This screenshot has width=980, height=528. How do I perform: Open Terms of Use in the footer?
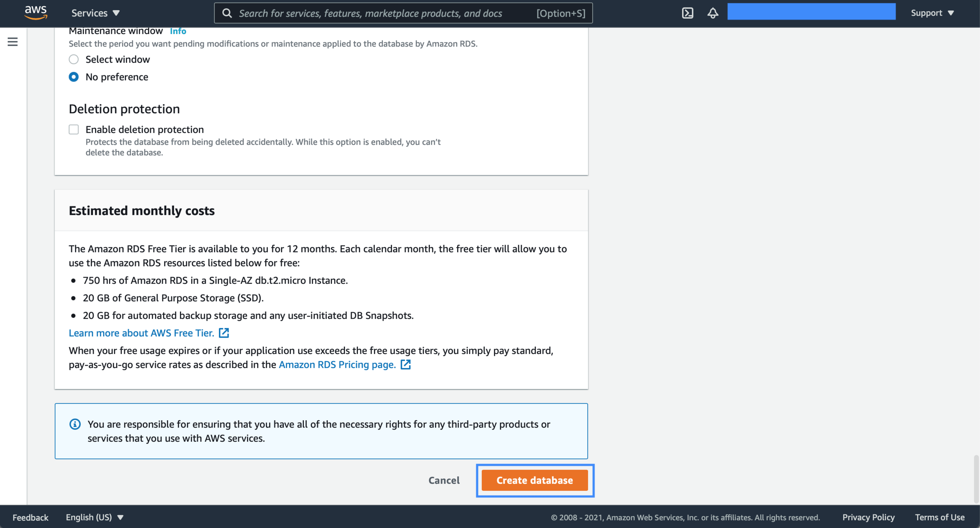tap(940, 517)
